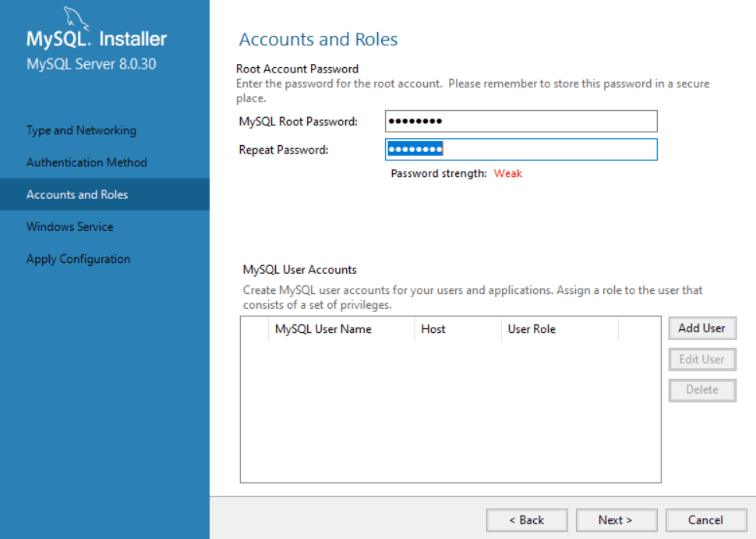This screenshot has width=756, height=539.
Task: Click the Password strength label
Action: point(439,174)
